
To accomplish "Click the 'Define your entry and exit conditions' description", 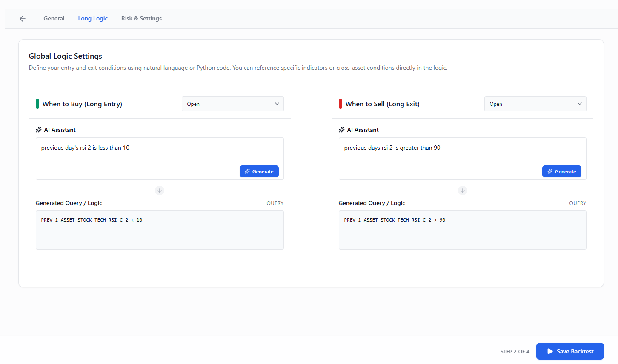I will point(238,68).
